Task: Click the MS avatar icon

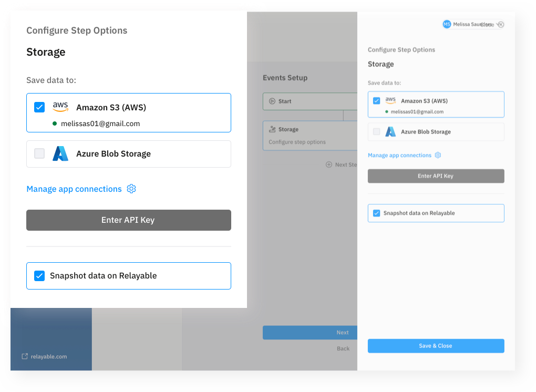Action: (447, 24)
